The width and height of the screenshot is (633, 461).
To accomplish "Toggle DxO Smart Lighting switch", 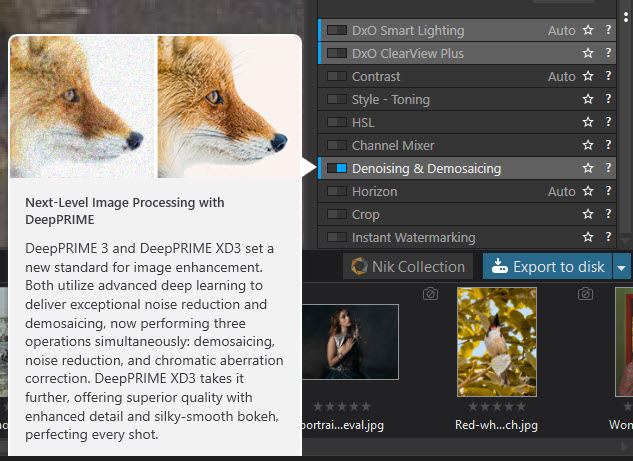I will 337,30.
